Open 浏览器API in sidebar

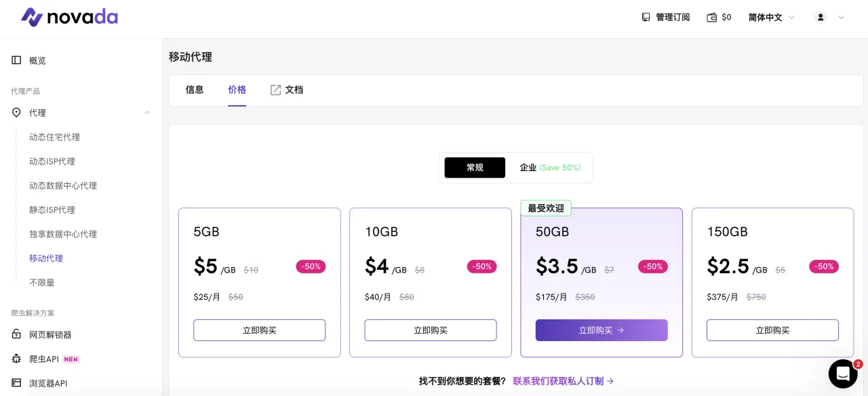(x=47, y=383)
